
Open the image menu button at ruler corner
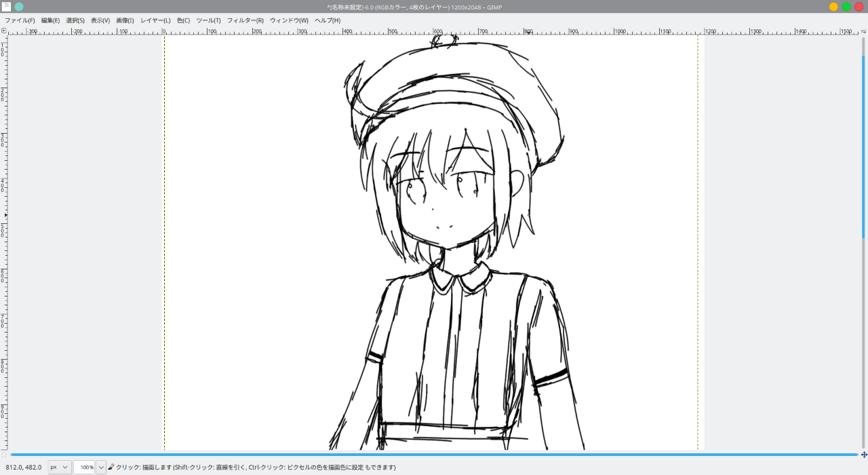tap(3, 31)
